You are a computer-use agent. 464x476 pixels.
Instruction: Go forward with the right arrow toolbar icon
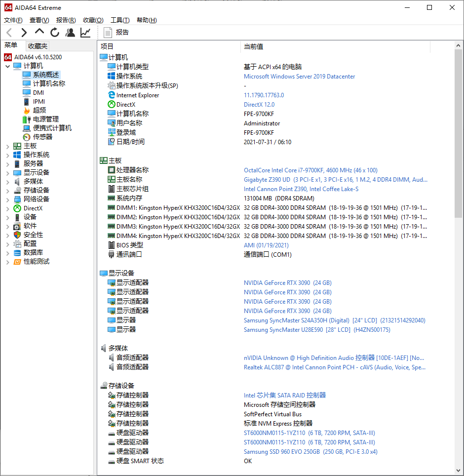pos(24,33)
